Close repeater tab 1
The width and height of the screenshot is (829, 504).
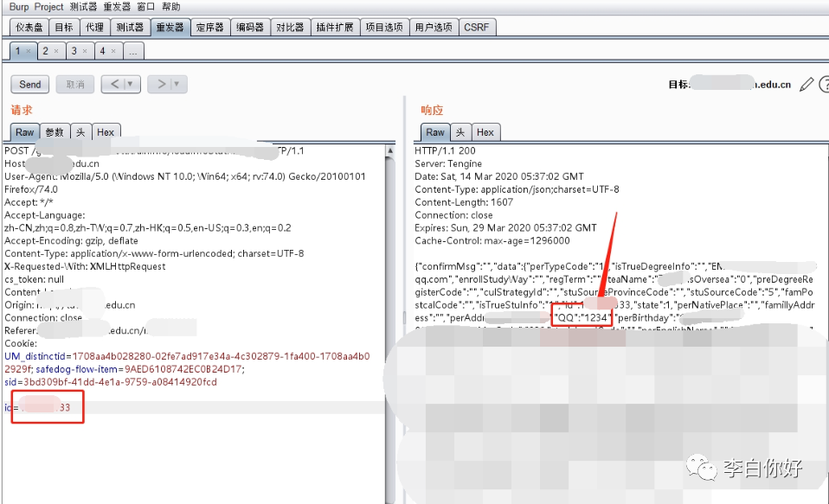[29, 51]
